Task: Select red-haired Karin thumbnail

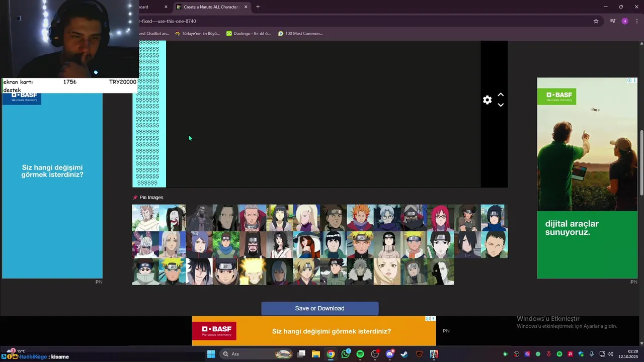Action: click(441, 218)
